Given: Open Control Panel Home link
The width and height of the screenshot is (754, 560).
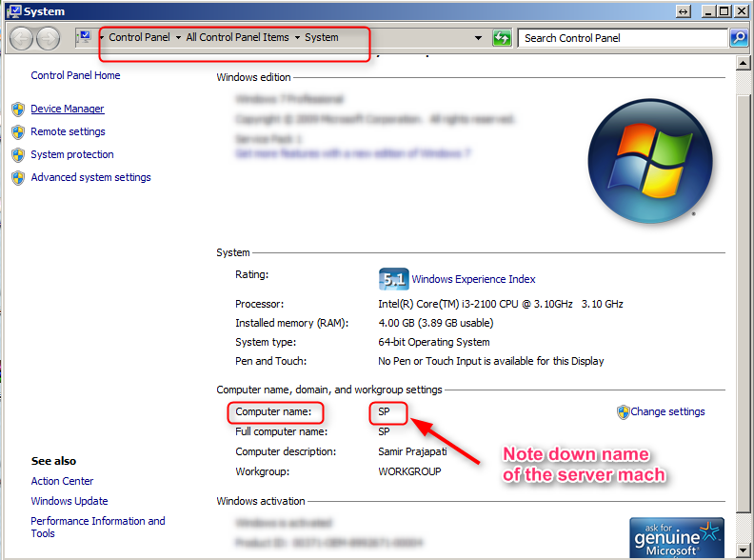Looking at the screenshot, I should coord(75,75).
